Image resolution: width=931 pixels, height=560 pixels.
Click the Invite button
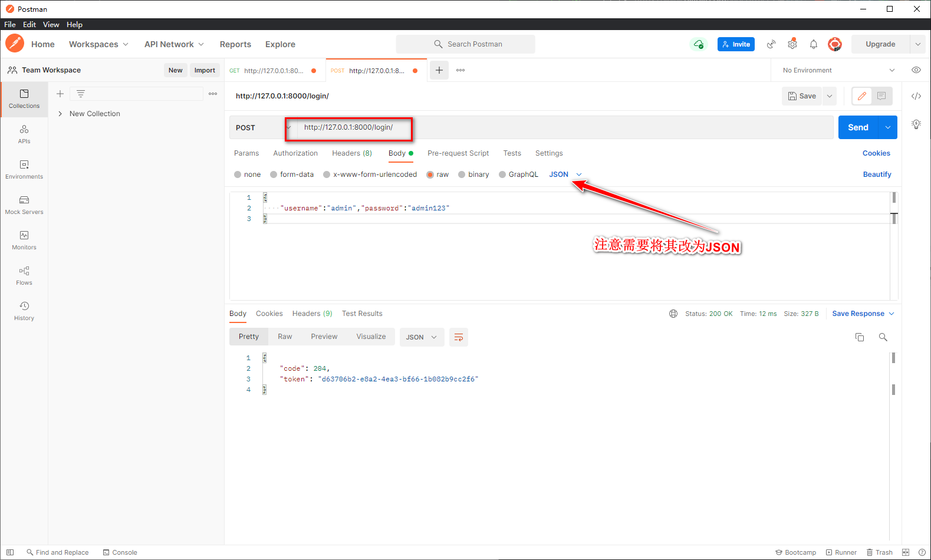coord(736,44)
